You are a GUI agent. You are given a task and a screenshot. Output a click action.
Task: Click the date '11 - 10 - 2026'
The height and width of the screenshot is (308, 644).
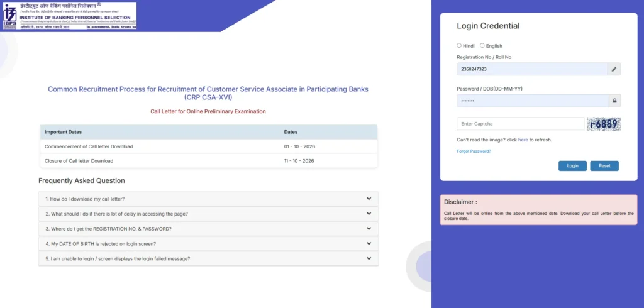click(299, 161)
